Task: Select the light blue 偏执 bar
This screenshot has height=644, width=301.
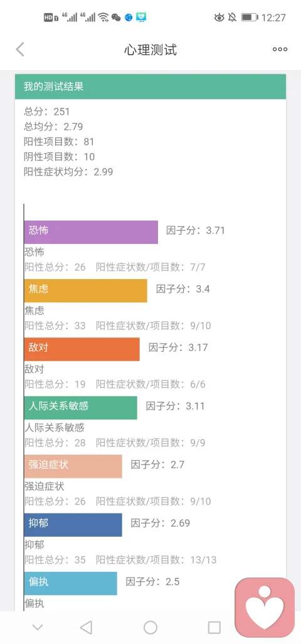Action: [x=70, y=583]
